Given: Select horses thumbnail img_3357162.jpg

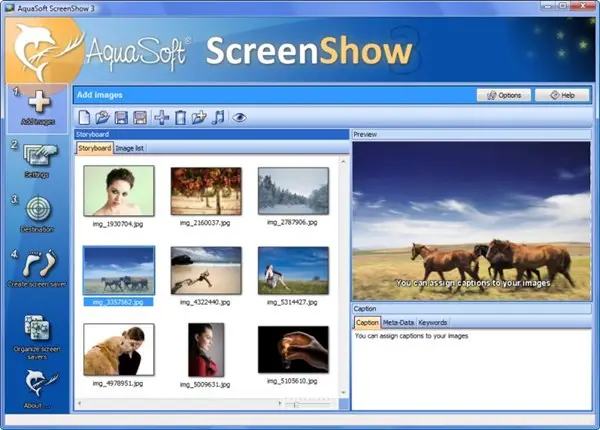Looking at the screenshot, I should click(x=119, y=270).
